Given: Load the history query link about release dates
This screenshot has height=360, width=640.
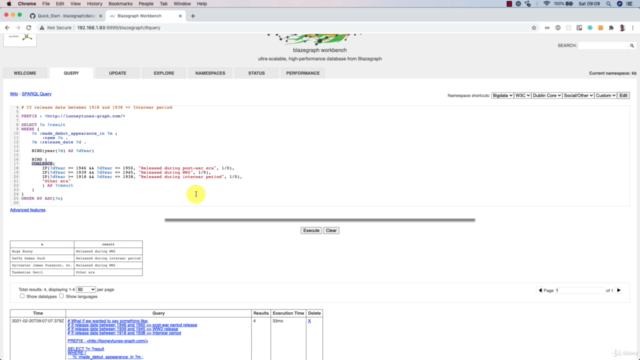Looking at the screenshot, I should tap(132, 327).
